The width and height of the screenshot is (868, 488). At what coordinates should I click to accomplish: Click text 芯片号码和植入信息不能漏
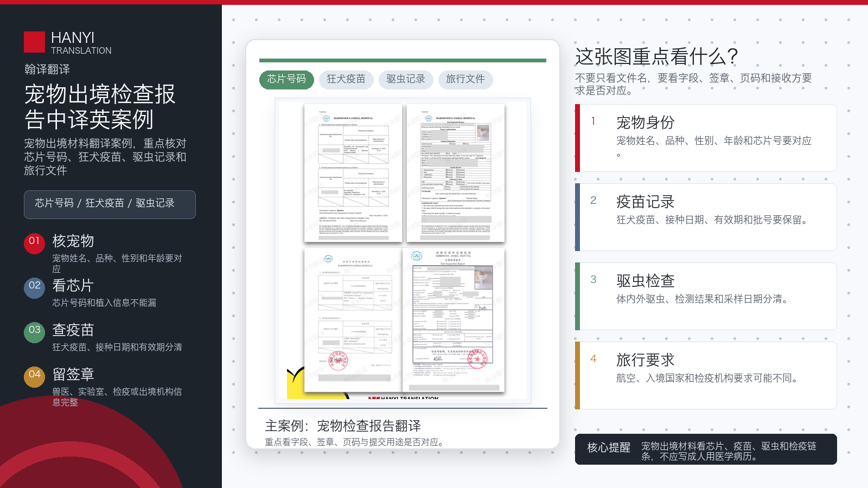(104, 303)
